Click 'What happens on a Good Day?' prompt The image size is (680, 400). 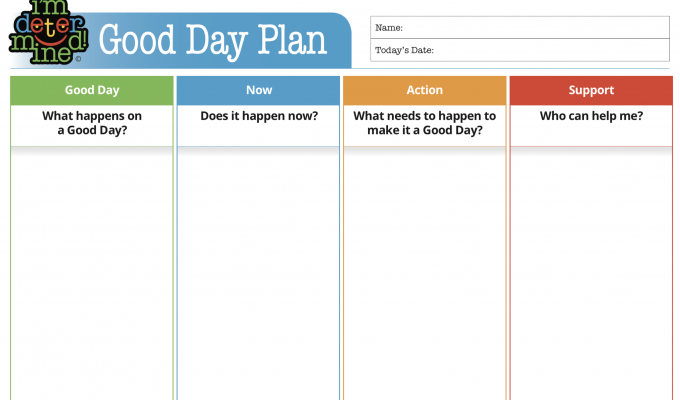92,123
